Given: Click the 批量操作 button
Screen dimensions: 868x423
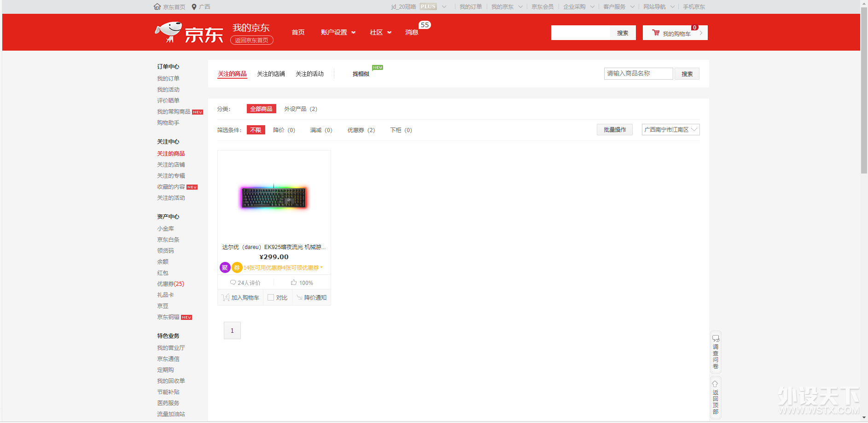Looking at the screenshot, I should pyautogui.click(x=615, y=130).
